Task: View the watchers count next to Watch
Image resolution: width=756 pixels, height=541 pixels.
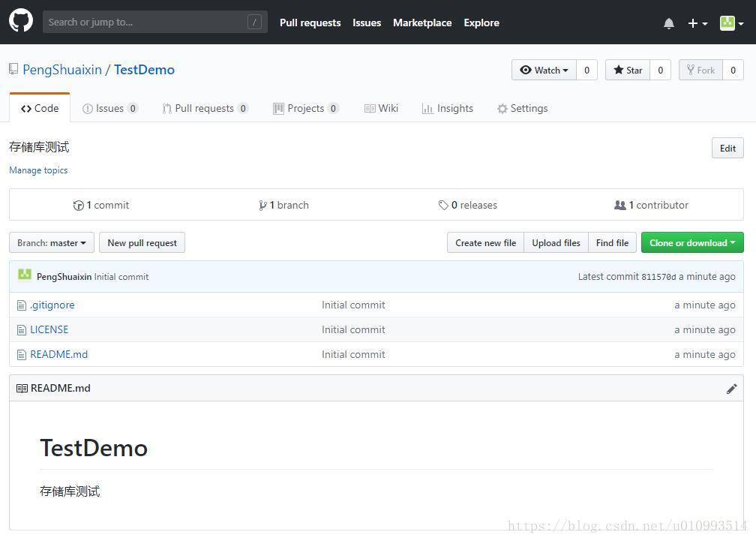Action: [586, 70]
